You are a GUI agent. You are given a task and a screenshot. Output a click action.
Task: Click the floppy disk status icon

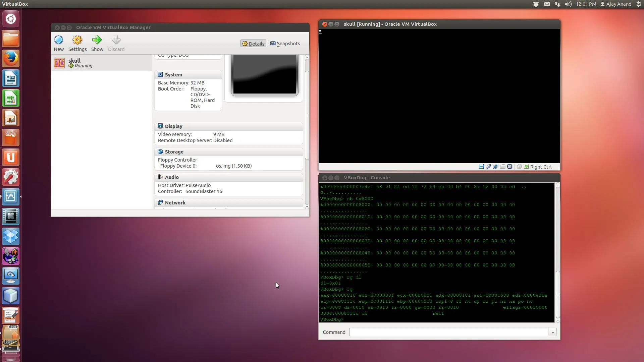481,167
